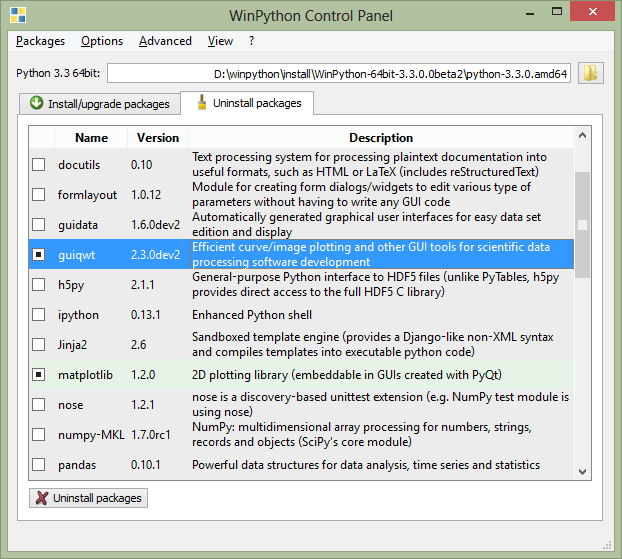Click the 'guiqwt' package name
The height and width of the screenshot is (559, 622).
[x=77, y=255]
